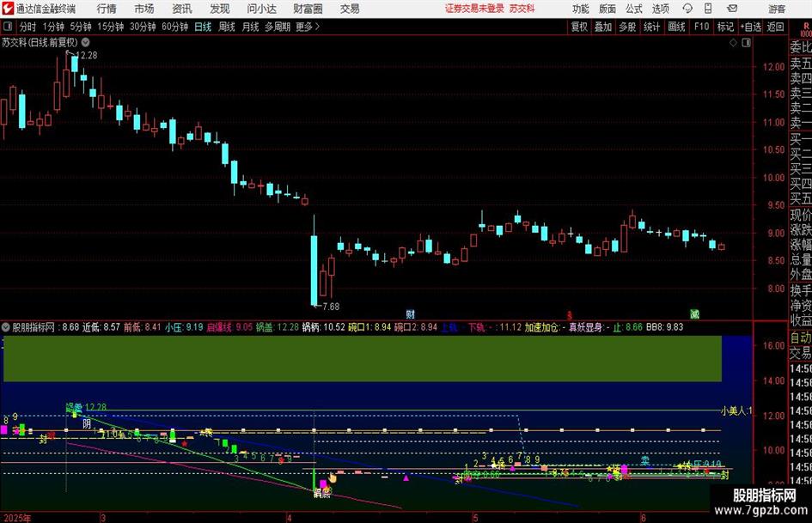Click the 游客 user label
The height and width of the screenshot is (523, 812).
(776, 9)
